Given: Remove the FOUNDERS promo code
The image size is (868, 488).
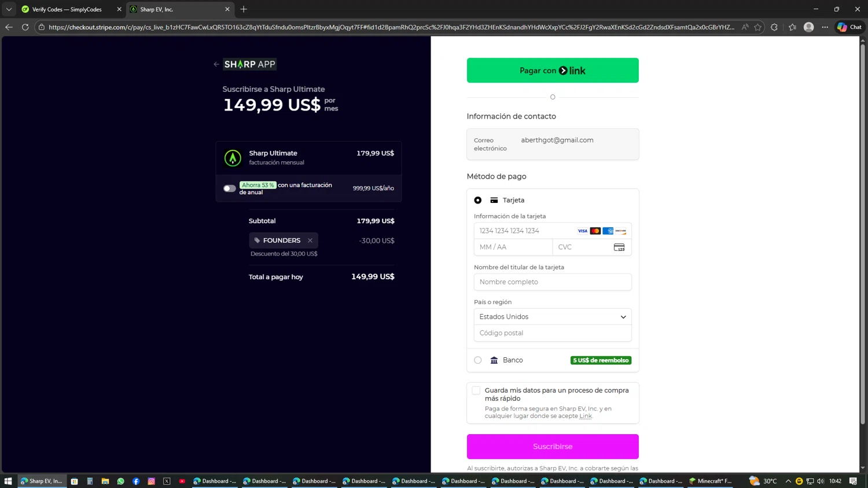Looking at the screenshot, I should (310, 241).
